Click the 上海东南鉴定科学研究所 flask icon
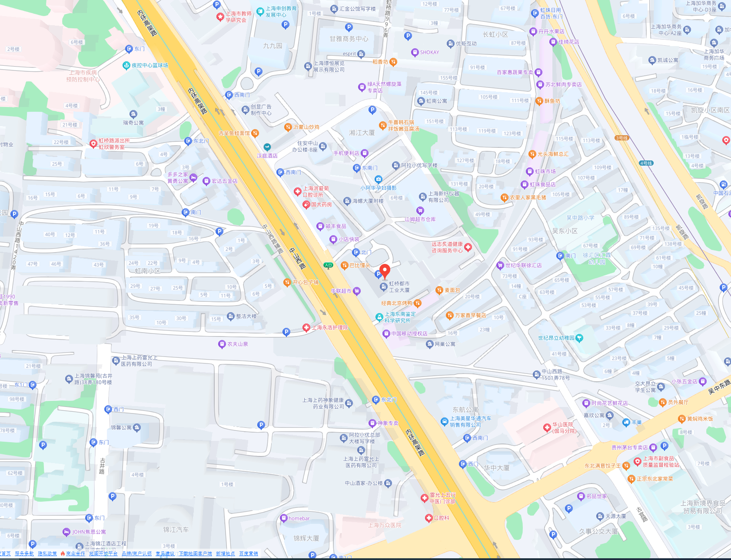This screenshot has width=731, height=560. point(379,317)
